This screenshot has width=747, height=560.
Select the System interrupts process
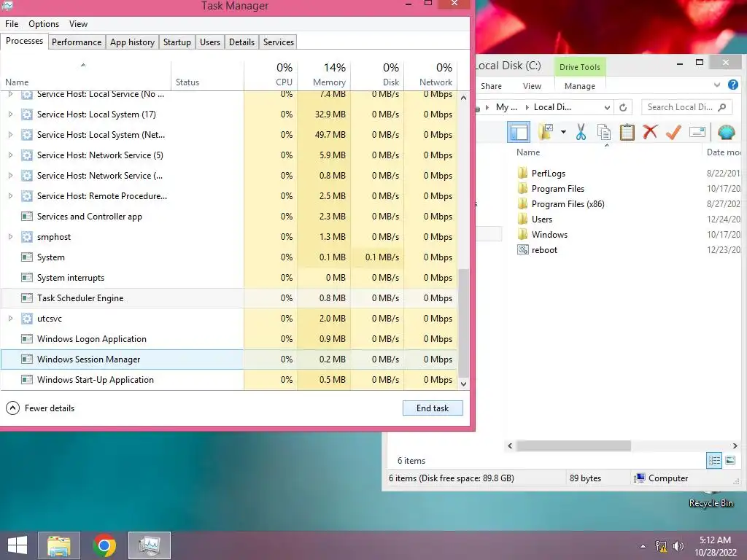pos(228,278)
